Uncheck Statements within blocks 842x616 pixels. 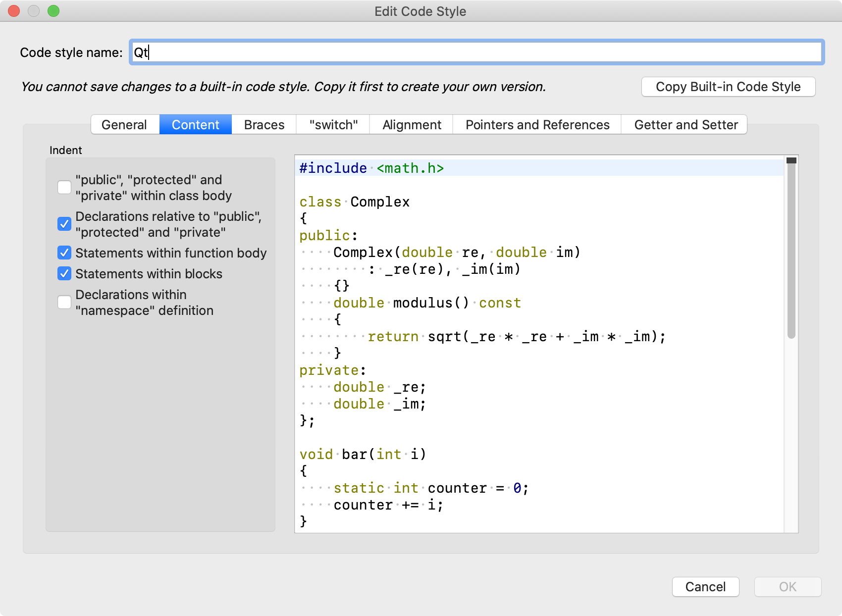64,274
